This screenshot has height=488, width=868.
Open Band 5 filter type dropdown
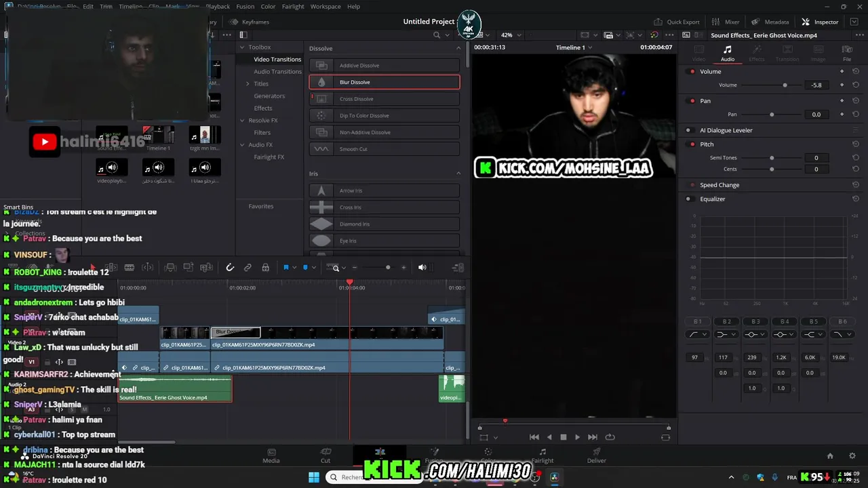point(812,334)
